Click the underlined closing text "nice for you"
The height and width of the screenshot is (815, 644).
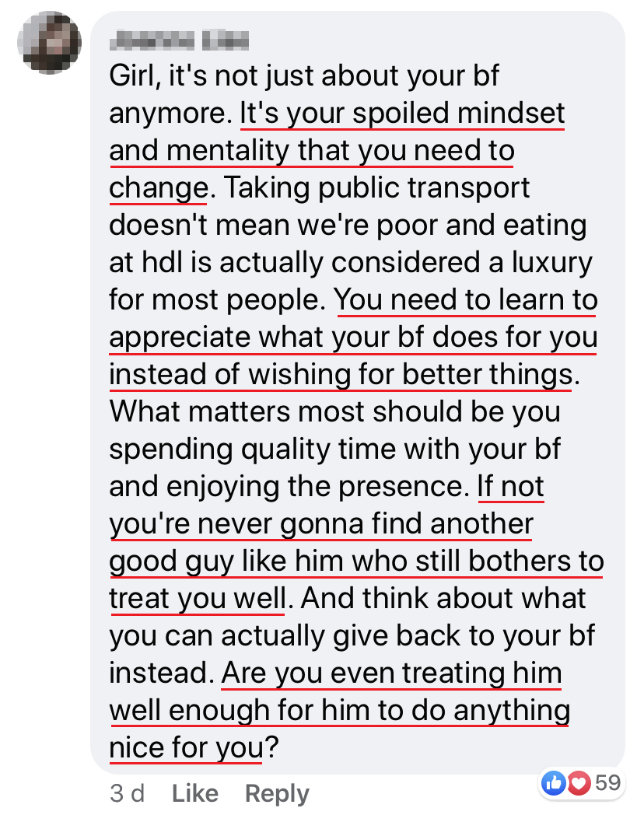coord(186,747)
